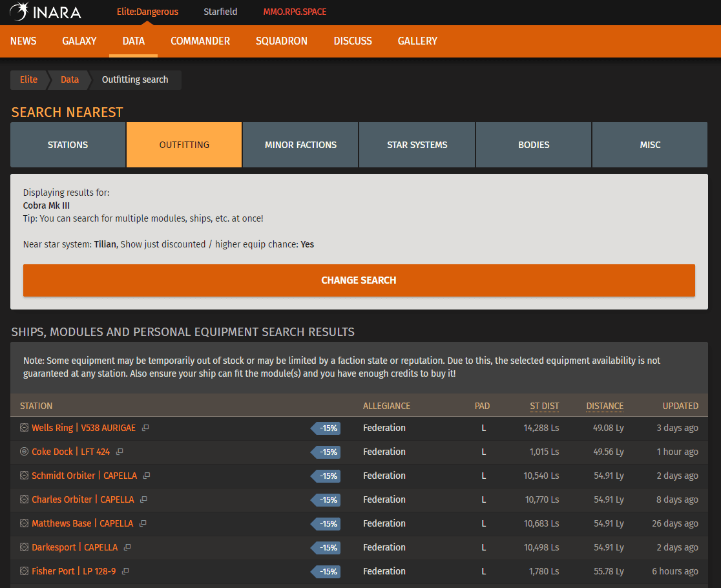Open the Commander navigation menu
The width and height of the screenshot is (721, 588).
coord(200,41)
